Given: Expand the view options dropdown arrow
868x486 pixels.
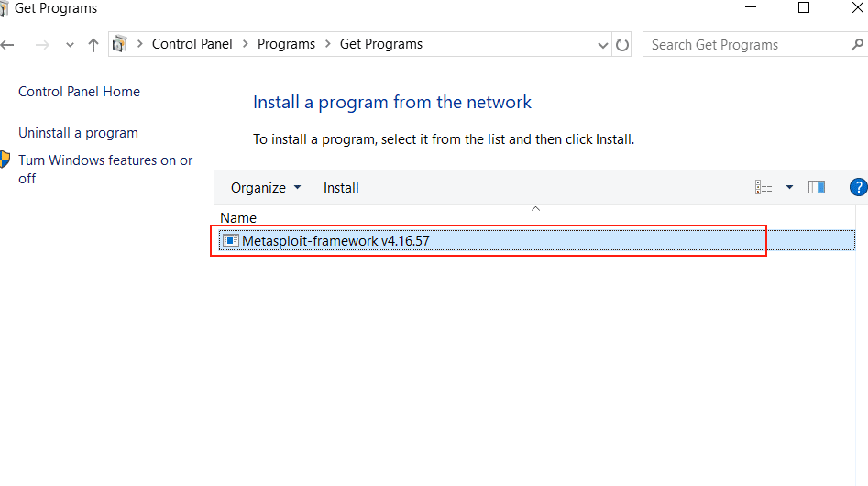Looking at the screenshot, I should [x=789, y=187].
